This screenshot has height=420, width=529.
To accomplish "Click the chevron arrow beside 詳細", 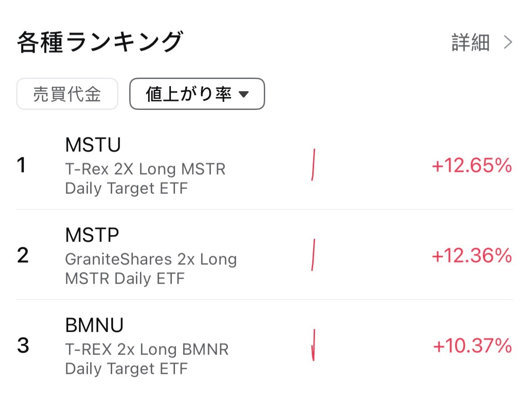I will point(508,43).
